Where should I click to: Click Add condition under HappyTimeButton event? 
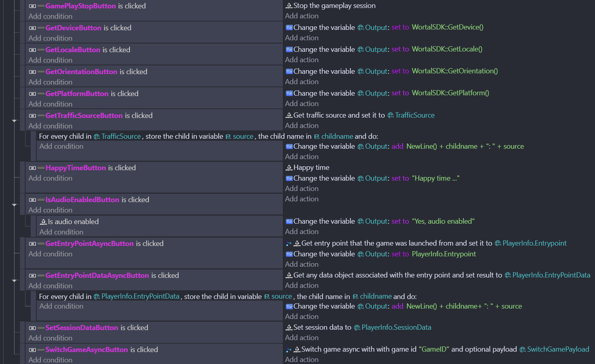click(x=50, y=178)
